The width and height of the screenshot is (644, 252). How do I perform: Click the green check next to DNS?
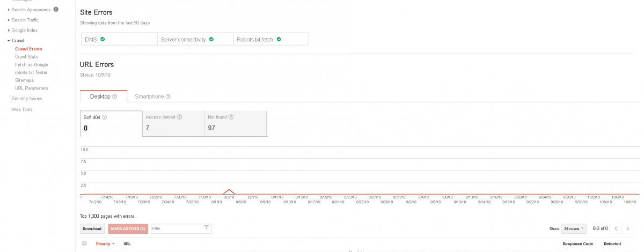pos(102,39)
